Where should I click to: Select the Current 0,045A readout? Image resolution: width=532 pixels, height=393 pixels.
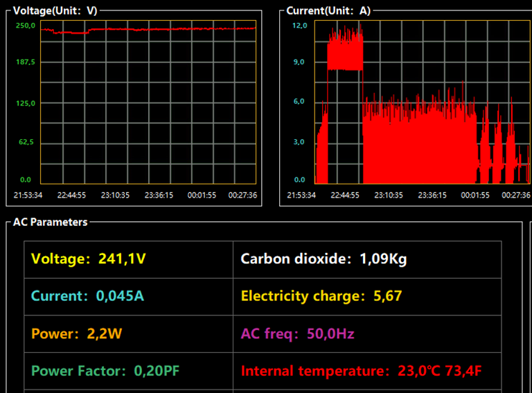pyautogui.click(x=87, y=297)
